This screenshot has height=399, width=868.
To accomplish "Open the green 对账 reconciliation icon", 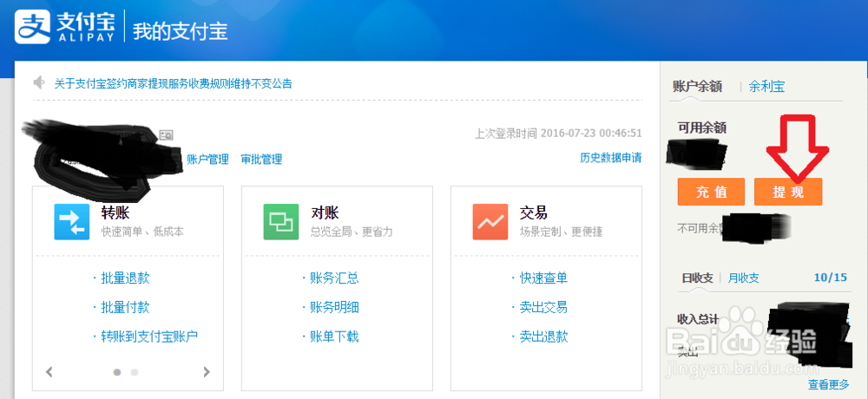I will pyautogui.click(x=280, y=222).
